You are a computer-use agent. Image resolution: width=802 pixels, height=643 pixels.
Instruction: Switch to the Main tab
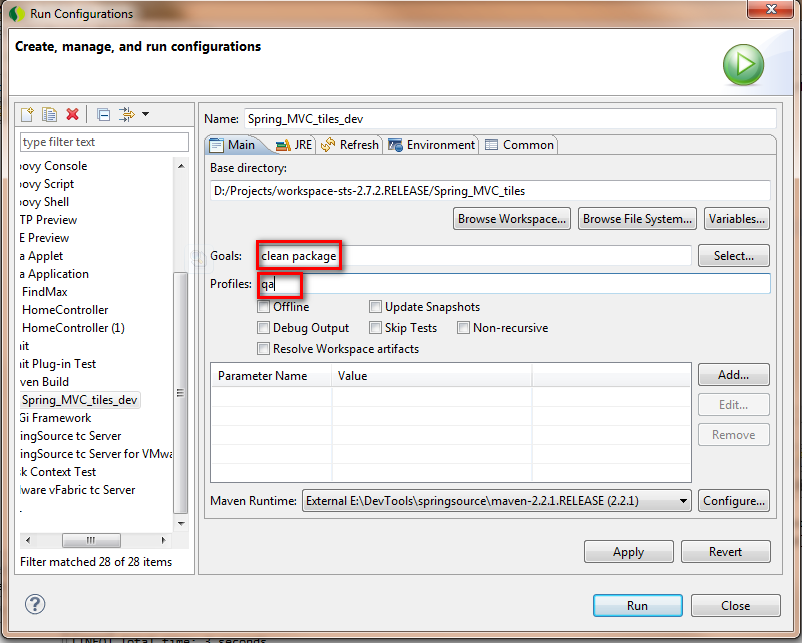point(233,145)
